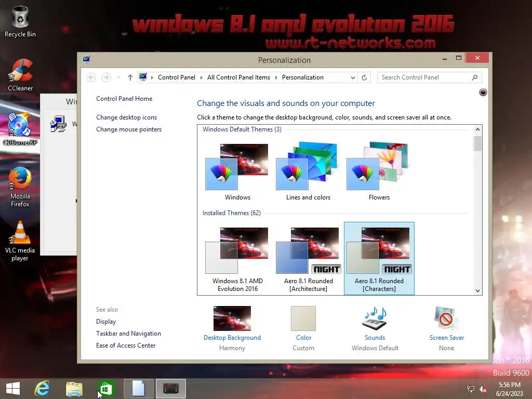Screen dimensions: 532x399
Task: Expand the arrow after the address bar computer icon
Action: (152, 77)
